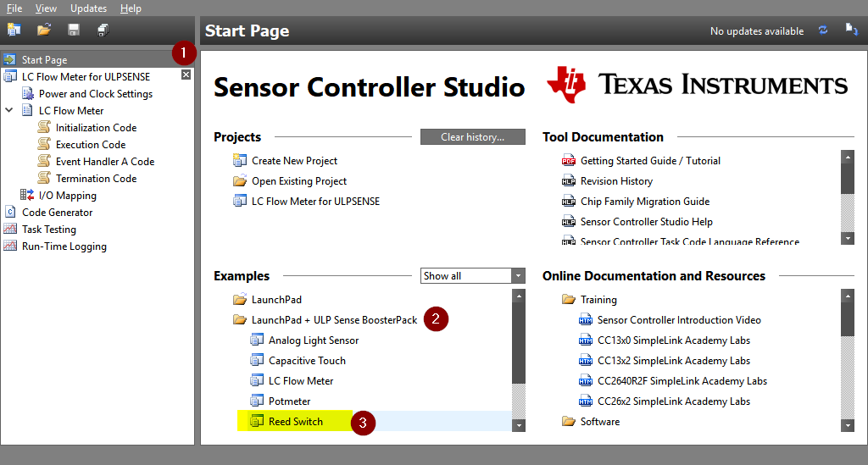This screenshot has height=465, width=868.
Task: Open the Run-Time Logging panel
Action: pos(64,246)
